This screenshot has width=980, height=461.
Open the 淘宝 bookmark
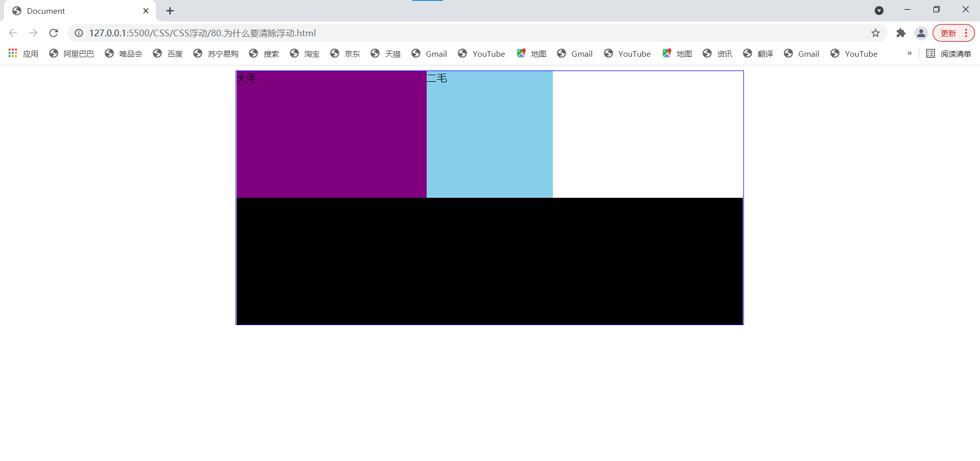click(304, 54)
